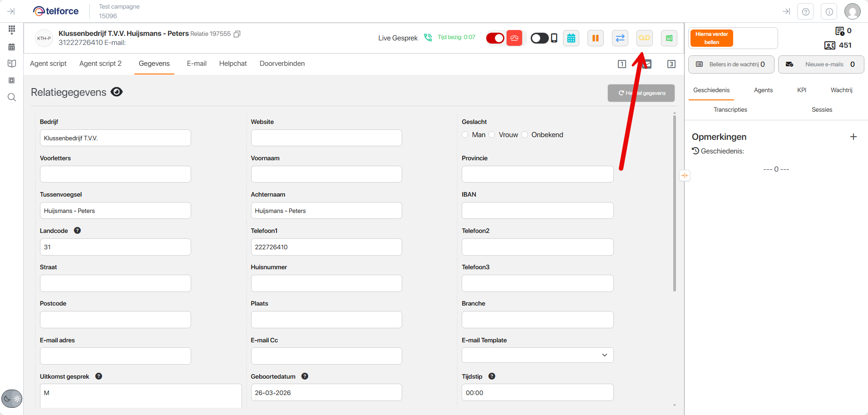Screen dimensions: 868x415
Task: Toggle Relatiegegevens visibility eye icon
Action: pyautogui.click(x=117, y=92)
